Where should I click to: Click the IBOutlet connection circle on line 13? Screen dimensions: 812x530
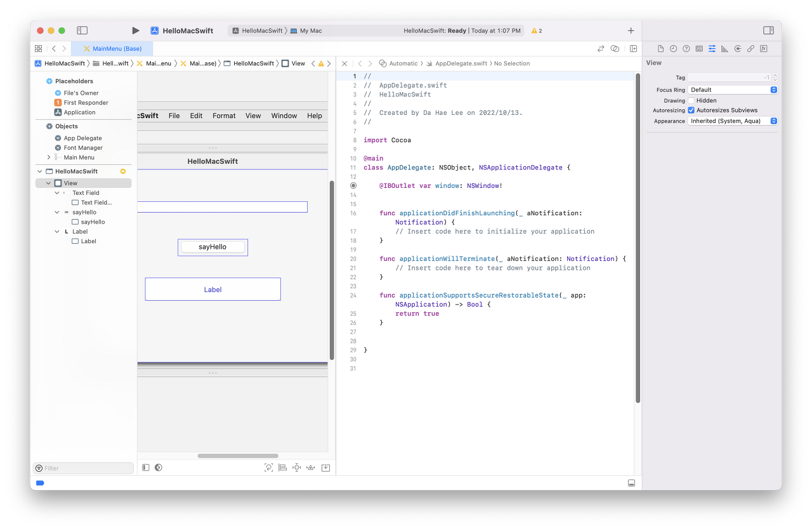click(353, 186)
